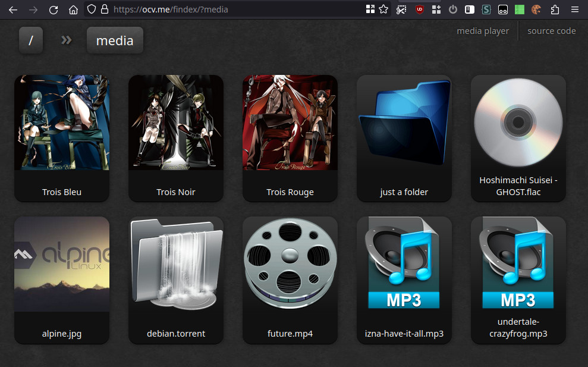Open the CD icon for GHOST.flac
588x367 pixels.
click(x=518, y=123)
